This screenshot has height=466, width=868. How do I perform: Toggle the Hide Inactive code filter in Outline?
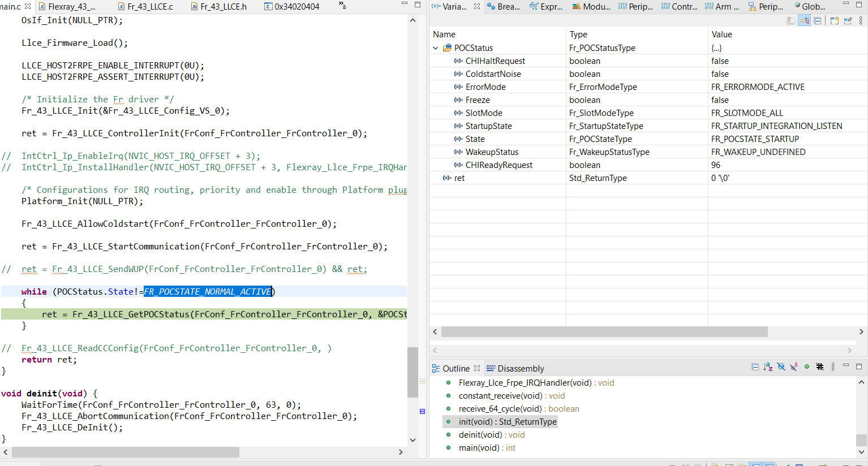[820, 366]
